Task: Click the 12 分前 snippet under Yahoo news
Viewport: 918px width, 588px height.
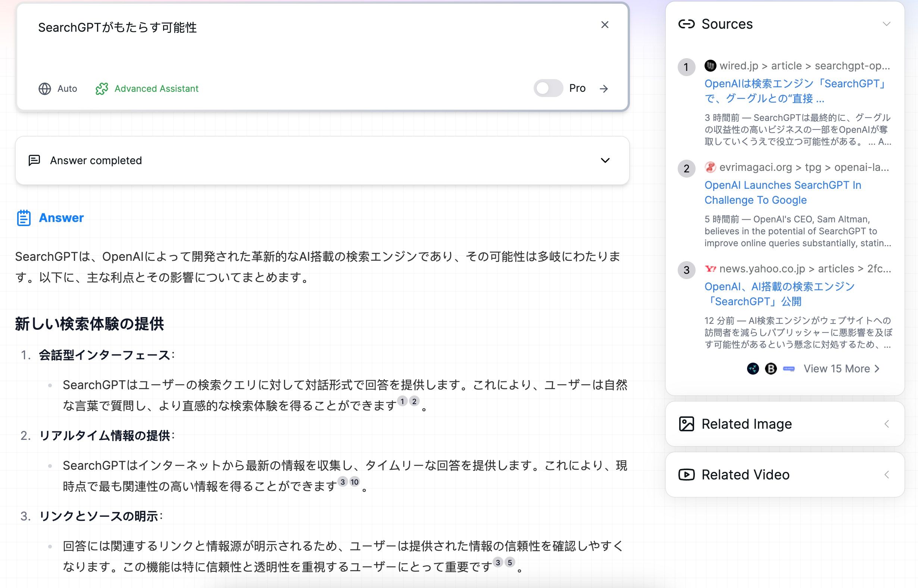Action: pyautogui.click(x=798, y=332)
